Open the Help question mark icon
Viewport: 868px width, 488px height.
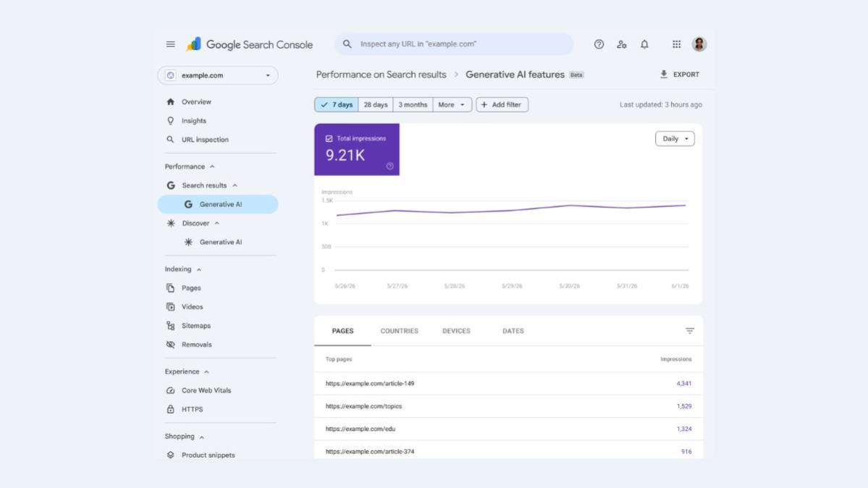(599, 44)
